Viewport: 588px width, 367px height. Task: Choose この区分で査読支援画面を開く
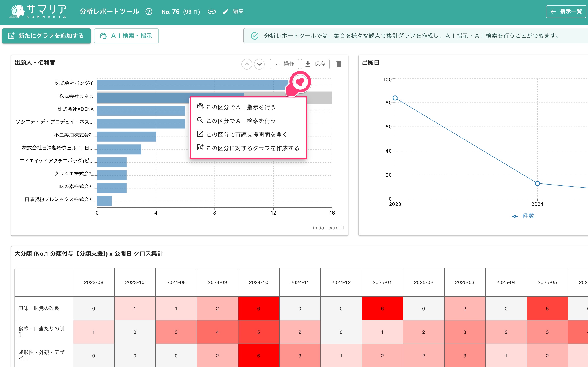coord(248,134)
